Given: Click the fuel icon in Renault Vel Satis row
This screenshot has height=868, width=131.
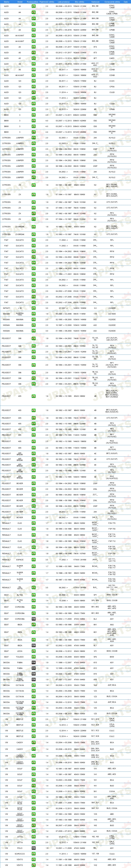Looking at the screenshot, I should [34, 587].
